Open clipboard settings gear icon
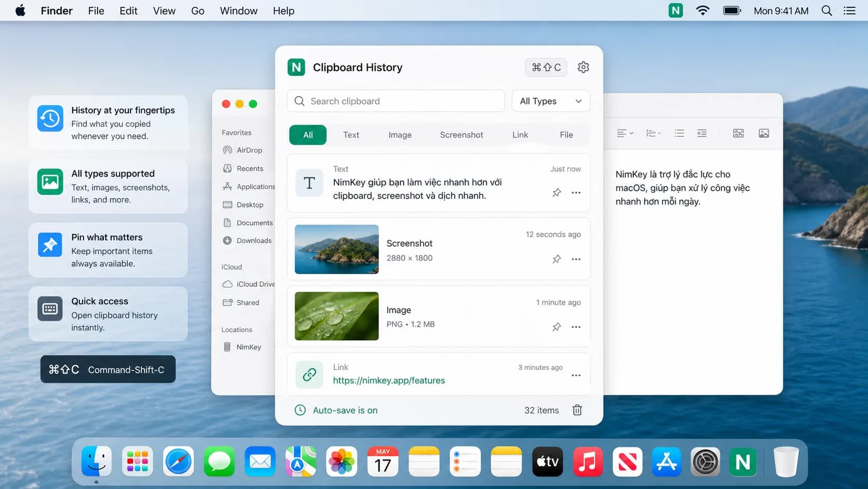Viewport: 868px width, 489px height. [583, 67]
